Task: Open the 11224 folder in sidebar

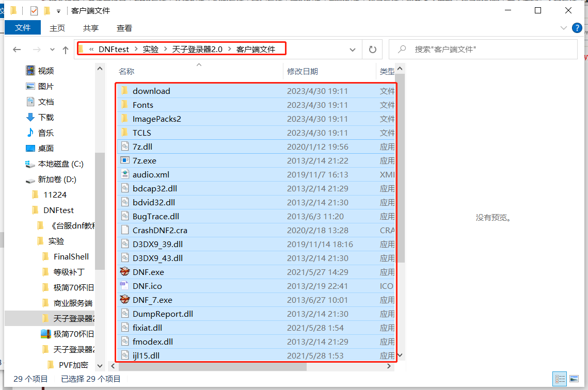Action: (x=55, y=195)
